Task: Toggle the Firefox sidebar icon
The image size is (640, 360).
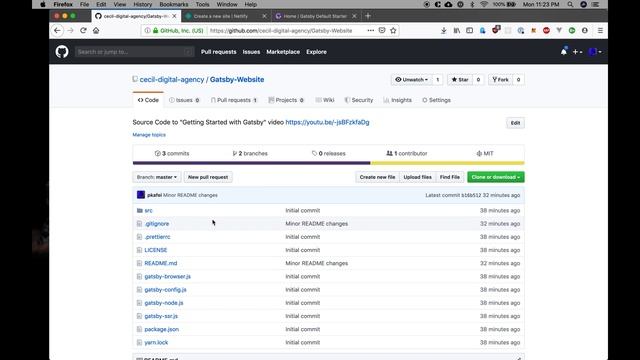Action: point(469,31)
